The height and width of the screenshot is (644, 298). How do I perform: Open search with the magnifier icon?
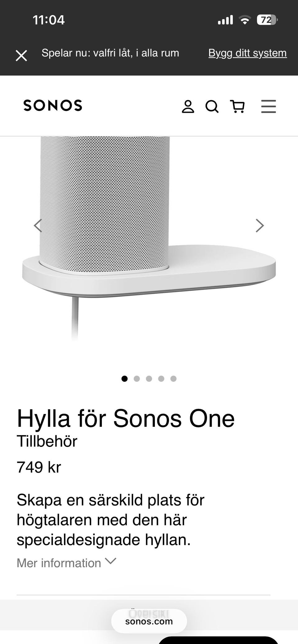point(212,107)
